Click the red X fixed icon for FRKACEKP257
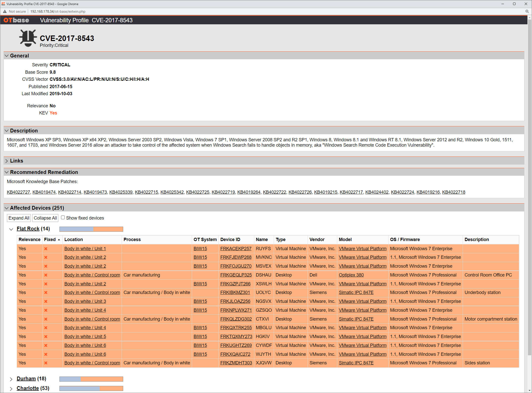This screenshot has width=532, height=393. (x=46, y=249)
